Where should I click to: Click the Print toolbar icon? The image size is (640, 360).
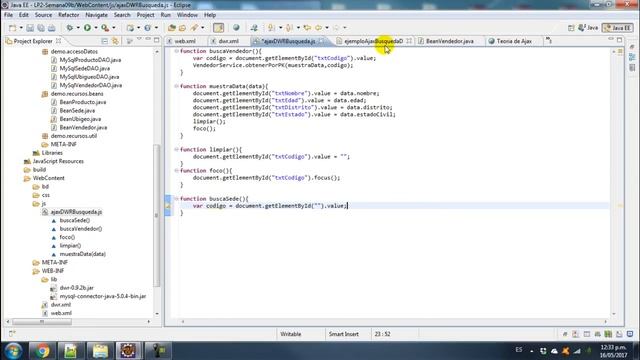[x=51, y=28]
